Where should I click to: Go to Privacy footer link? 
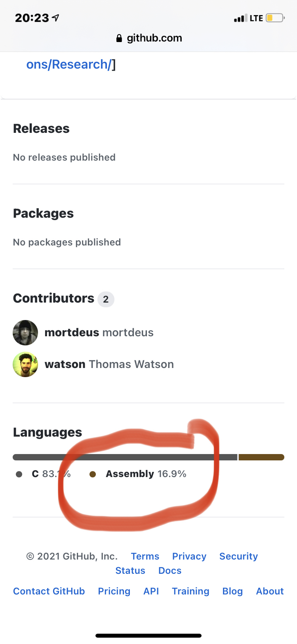(189, 556)
